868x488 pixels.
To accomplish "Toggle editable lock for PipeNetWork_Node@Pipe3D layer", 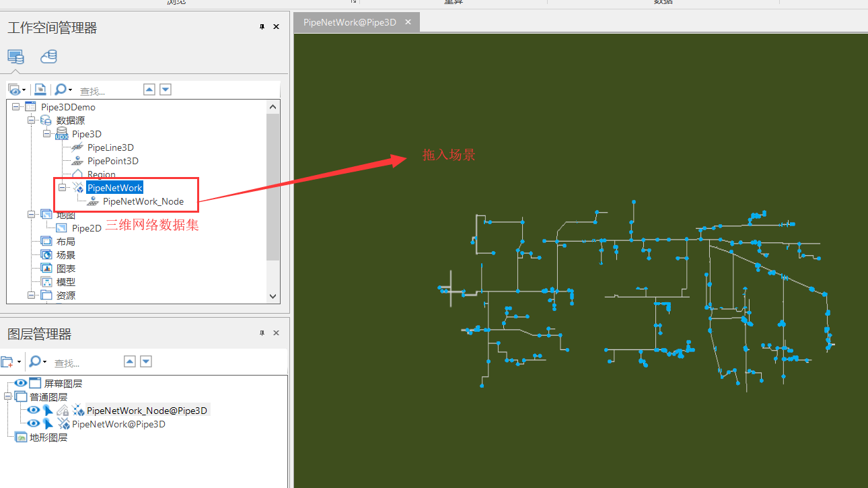I will pyautogui.click(x=63, y=410).
